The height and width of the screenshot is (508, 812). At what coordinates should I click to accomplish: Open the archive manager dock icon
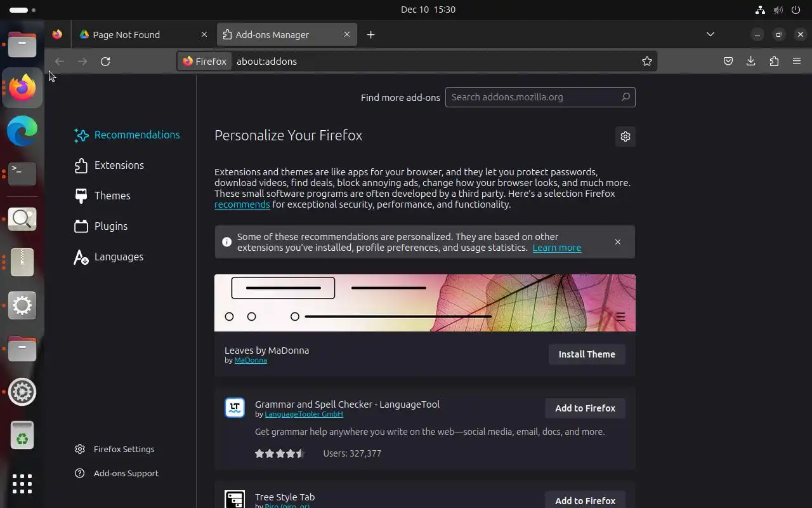pos(22,262)
